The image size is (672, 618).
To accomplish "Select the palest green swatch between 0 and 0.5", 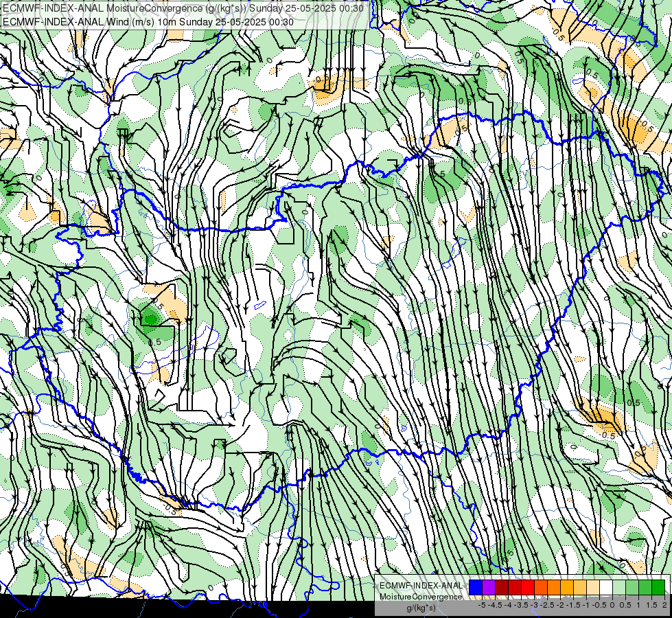I will coord(619,587).
